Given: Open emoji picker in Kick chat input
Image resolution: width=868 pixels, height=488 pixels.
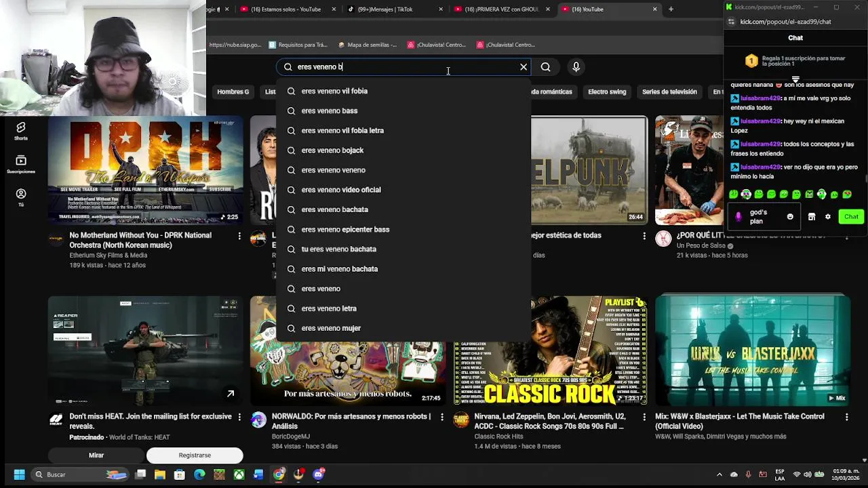Looking at the screenshot, I should 790,217.
